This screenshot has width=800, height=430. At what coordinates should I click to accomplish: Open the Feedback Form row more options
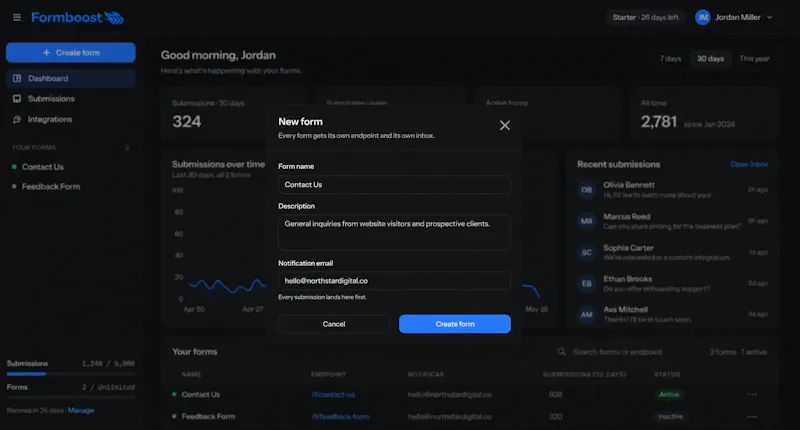pos(752,417)
